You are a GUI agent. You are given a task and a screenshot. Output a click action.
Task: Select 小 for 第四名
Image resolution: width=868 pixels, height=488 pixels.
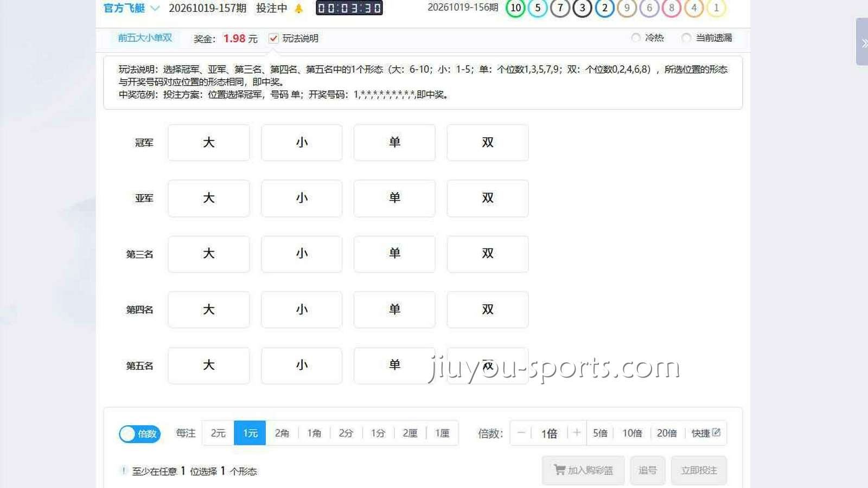[302, 310]
